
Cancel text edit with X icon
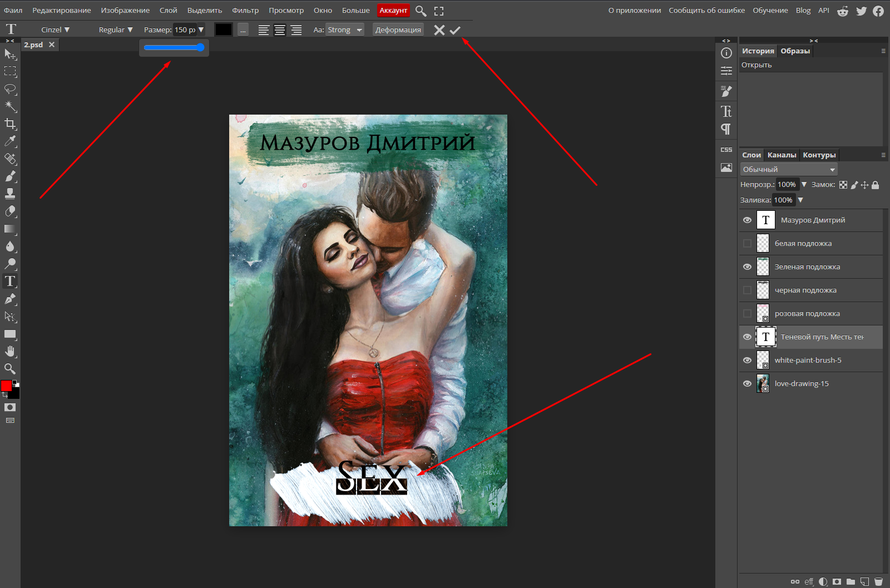tap(439, 30)
